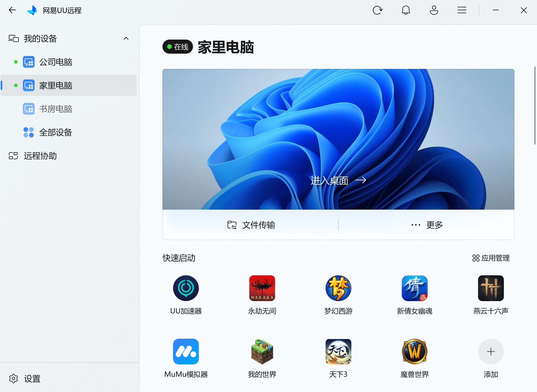Open 应用管理 to manage apps
The width and height of the screenshot is (537, 392).
(491, 258)
